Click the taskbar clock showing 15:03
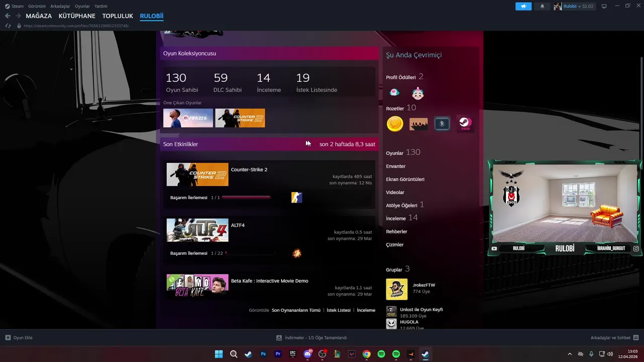 628,354
